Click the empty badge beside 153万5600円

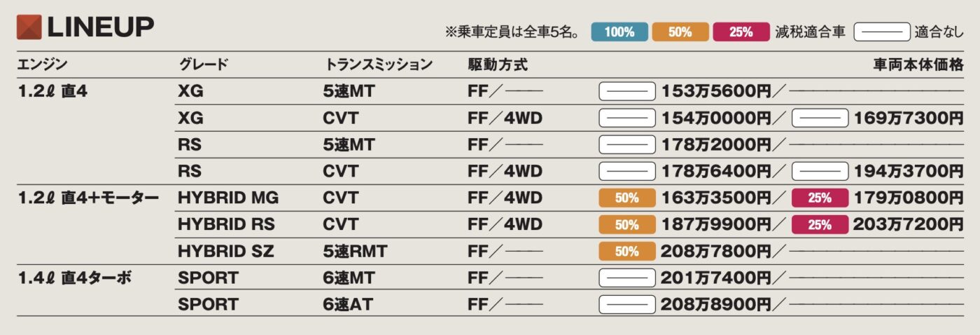coord(627,91)
